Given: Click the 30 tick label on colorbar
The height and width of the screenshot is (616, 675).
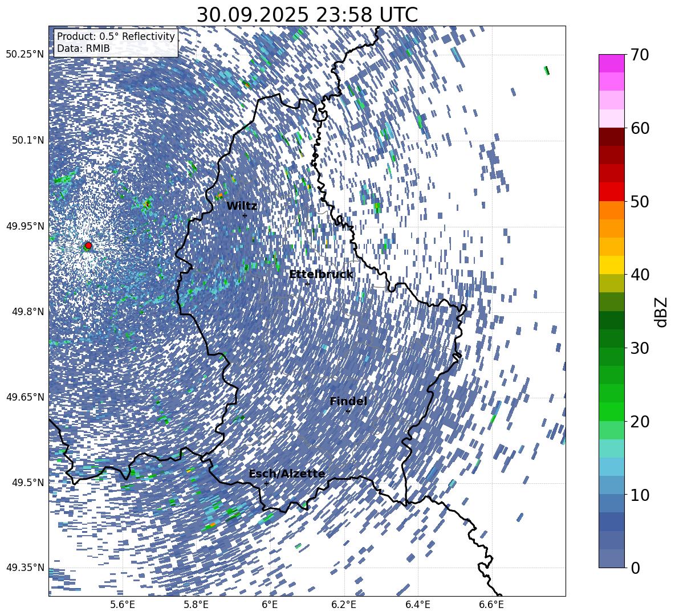Looking at the screenshot, I should tap(640, 348).
